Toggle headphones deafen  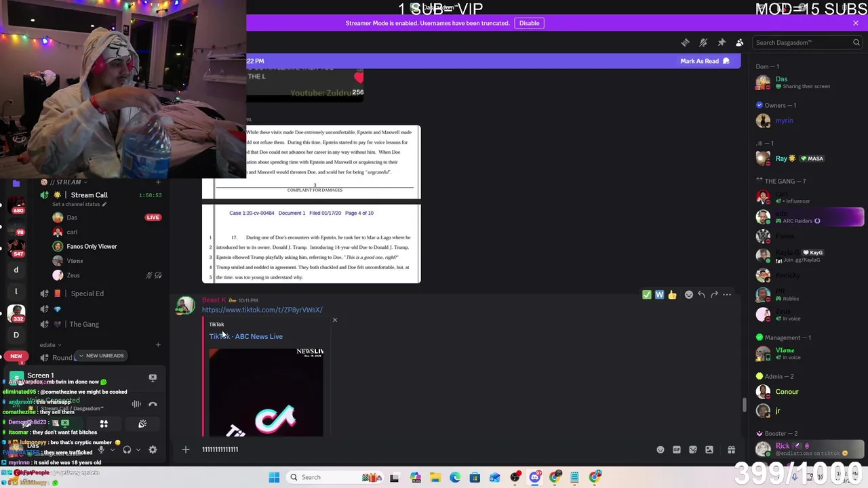pos(127,449)
